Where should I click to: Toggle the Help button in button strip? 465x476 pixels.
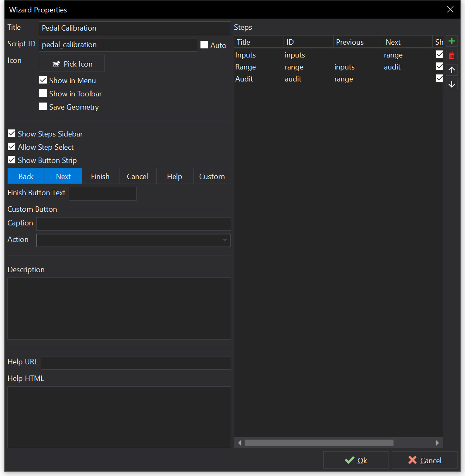(174, 176)
